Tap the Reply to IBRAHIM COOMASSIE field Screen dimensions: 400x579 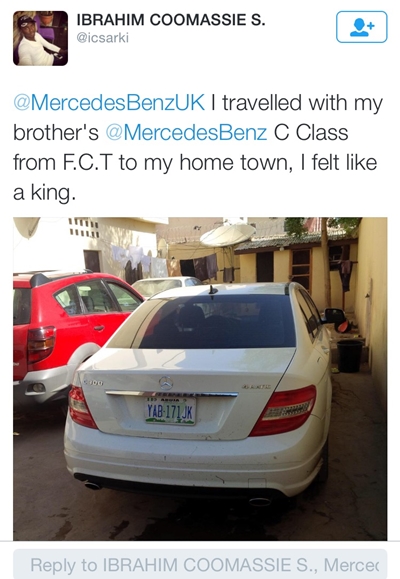coord(200,564)
